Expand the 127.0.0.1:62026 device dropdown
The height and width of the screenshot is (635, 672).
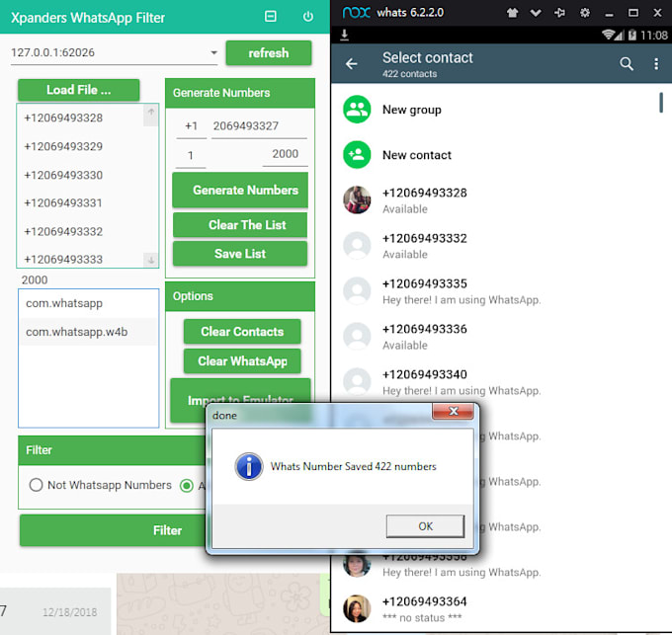[x=213, y=52]
